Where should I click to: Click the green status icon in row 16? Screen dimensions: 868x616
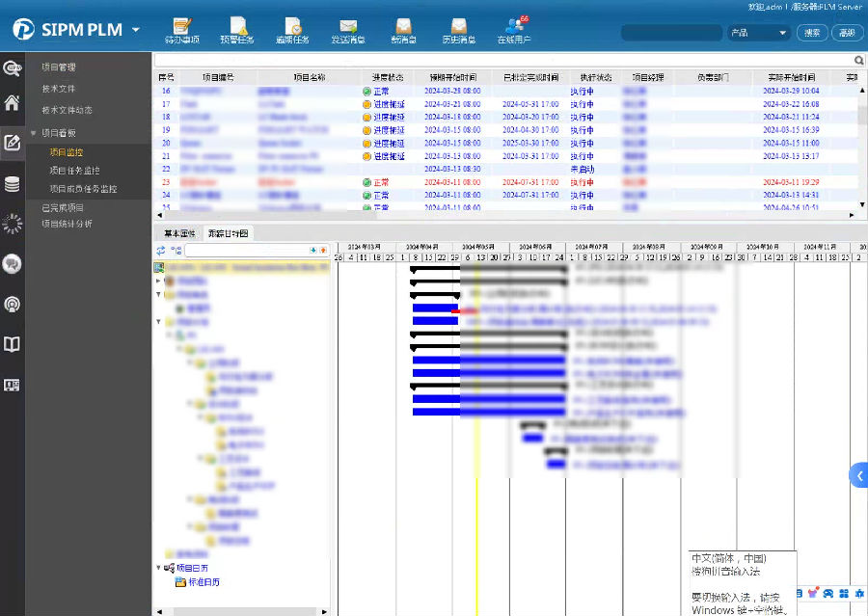click(366, 92)
